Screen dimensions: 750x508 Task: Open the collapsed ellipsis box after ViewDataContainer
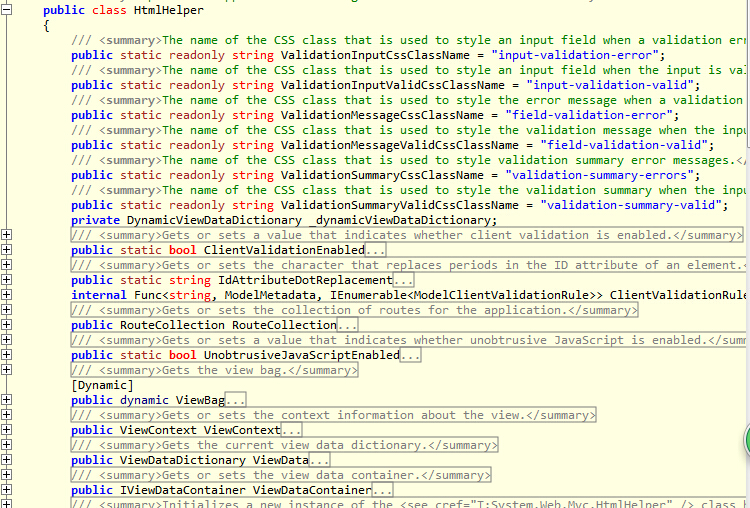[x=382, y=490]
